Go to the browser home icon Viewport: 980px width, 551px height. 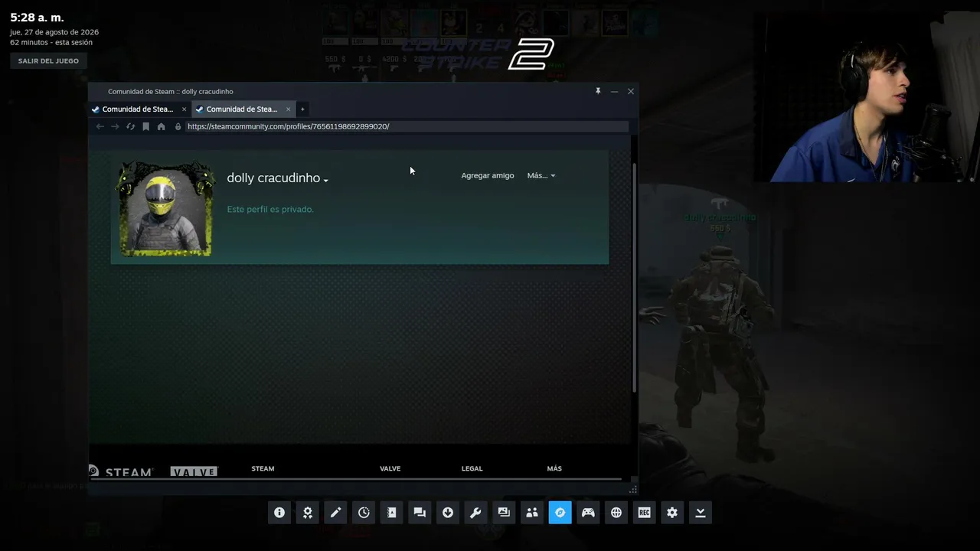click(x=161, y=126)
